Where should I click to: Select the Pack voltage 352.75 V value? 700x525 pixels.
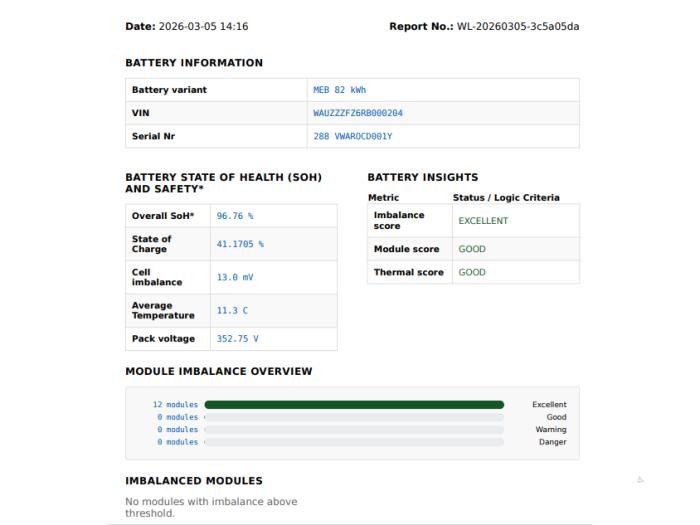(238, 338)
